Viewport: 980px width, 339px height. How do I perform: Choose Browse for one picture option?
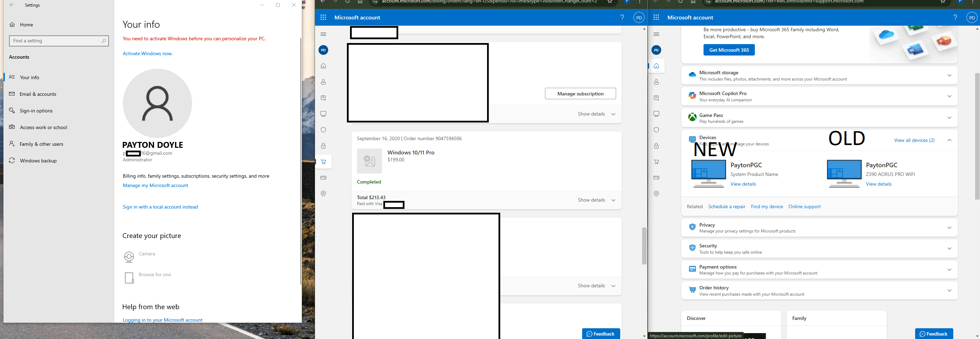[x=148, y=277]
